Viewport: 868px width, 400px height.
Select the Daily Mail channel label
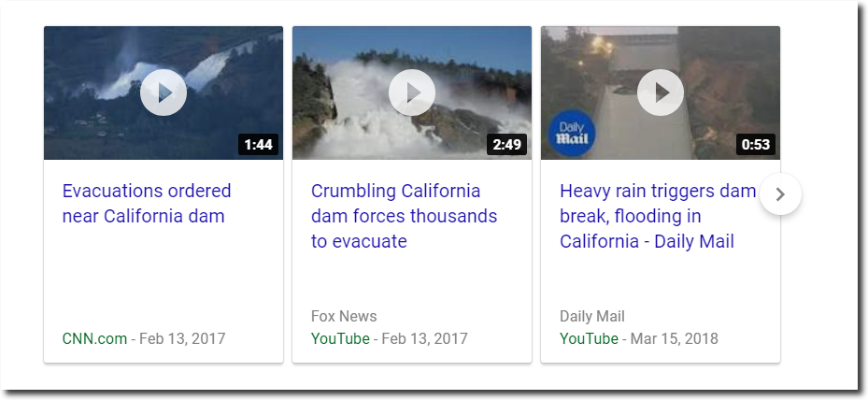coord(592,316)
